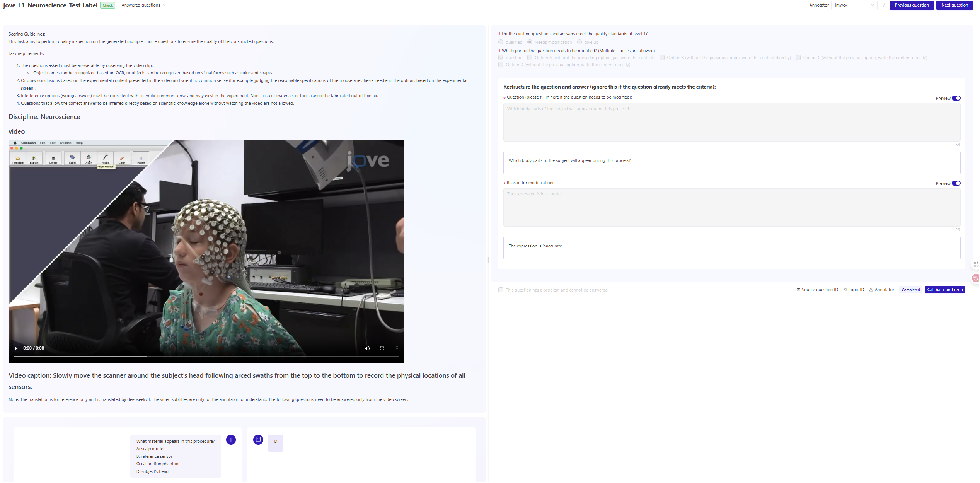Click the assistant answer avatar icon
The height and width of the screenshot is (483, 980).
tap(258, 440)
